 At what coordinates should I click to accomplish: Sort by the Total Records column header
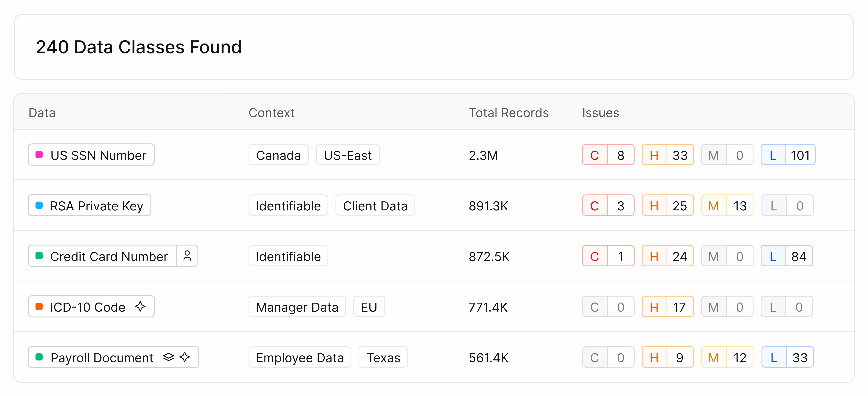[x=509, y=113]
